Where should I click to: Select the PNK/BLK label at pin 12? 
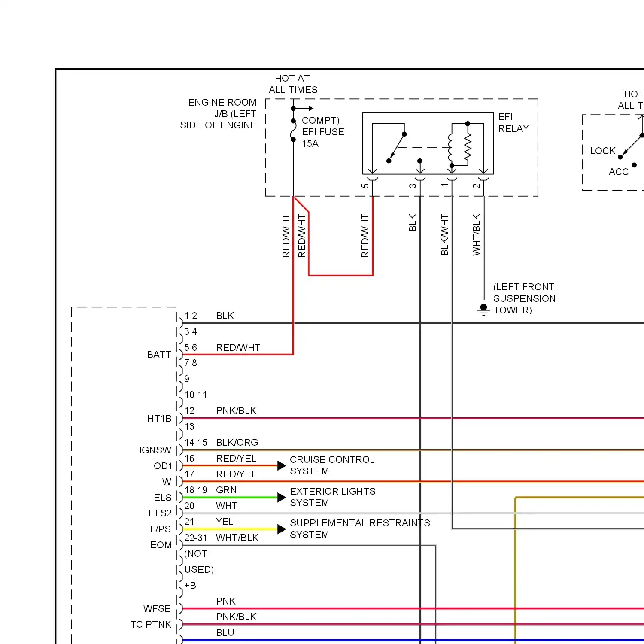pyautogui.click(x=236, y=410)
